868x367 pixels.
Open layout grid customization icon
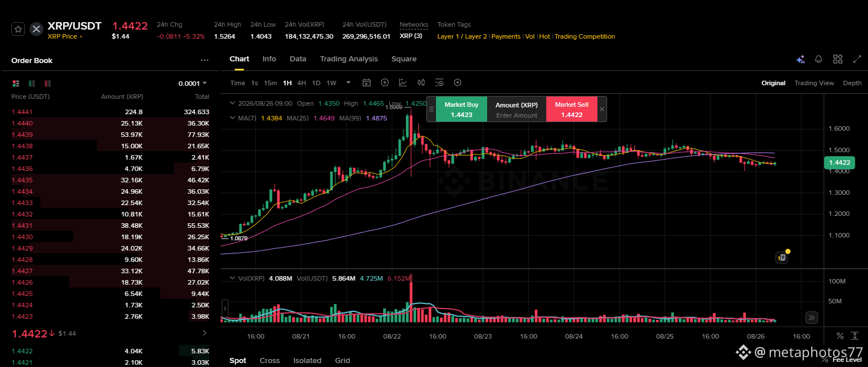[837, 59]
